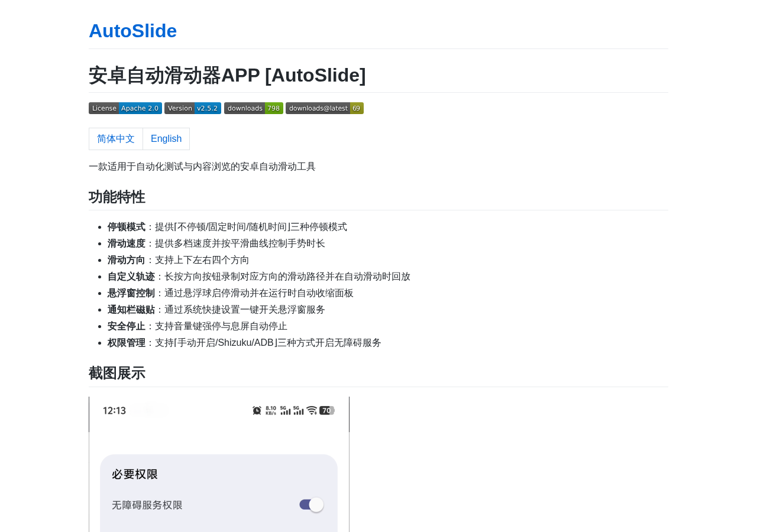Click the 悬浮窗控制 feature item
This screenshot has height=532, width=757.
[x=231, y=293]
